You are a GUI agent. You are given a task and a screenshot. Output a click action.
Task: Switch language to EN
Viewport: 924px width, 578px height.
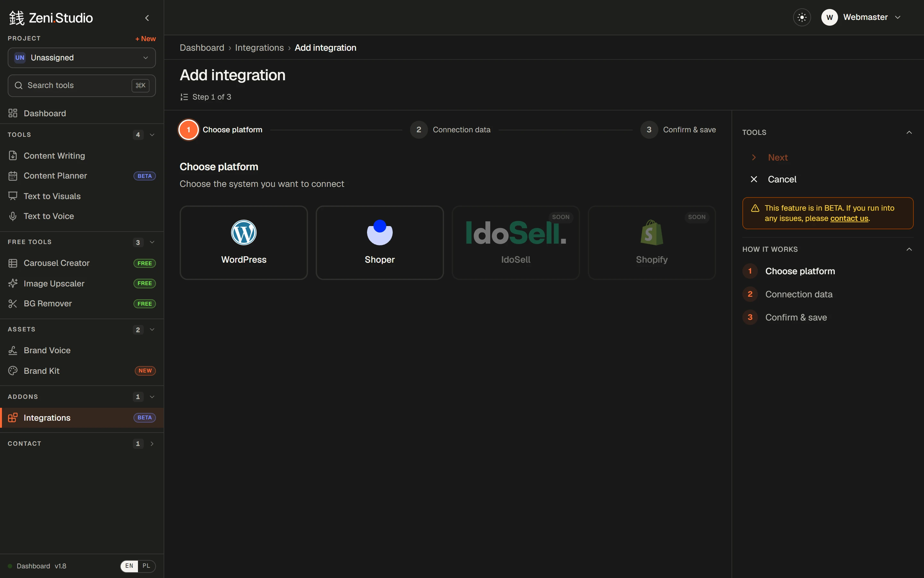pyautogui.click(x=129, y=566)
